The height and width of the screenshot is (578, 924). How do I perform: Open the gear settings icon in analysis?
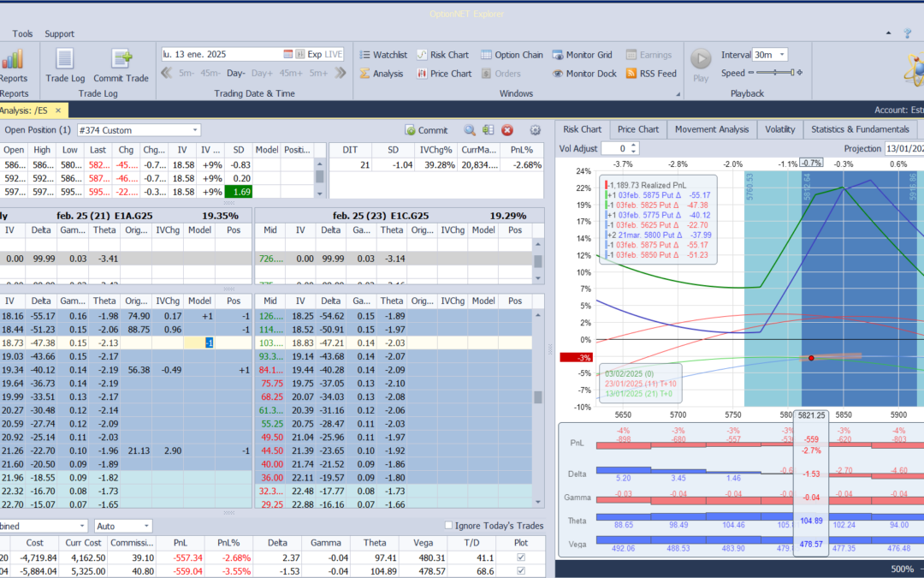click(x=535, y=130)
